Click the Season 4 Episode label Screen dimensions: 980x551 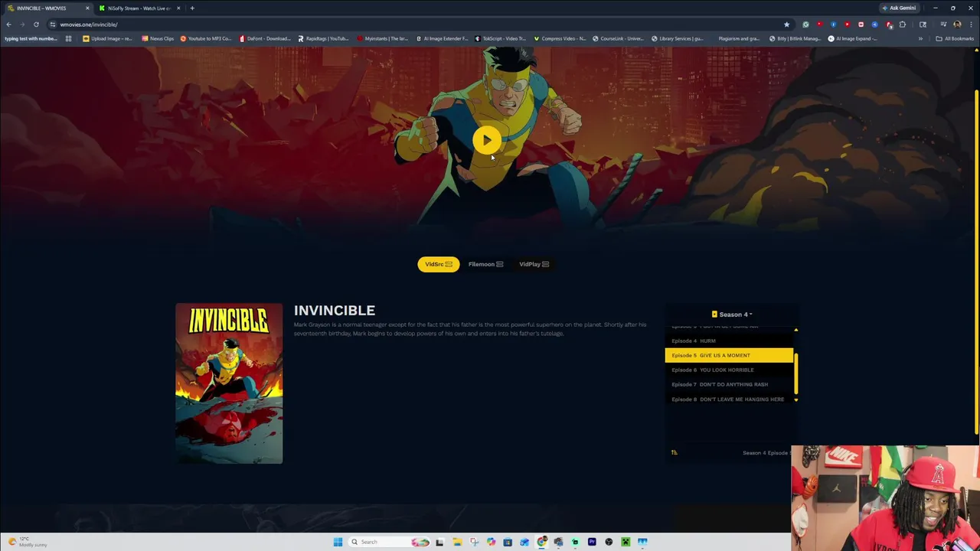767,452
